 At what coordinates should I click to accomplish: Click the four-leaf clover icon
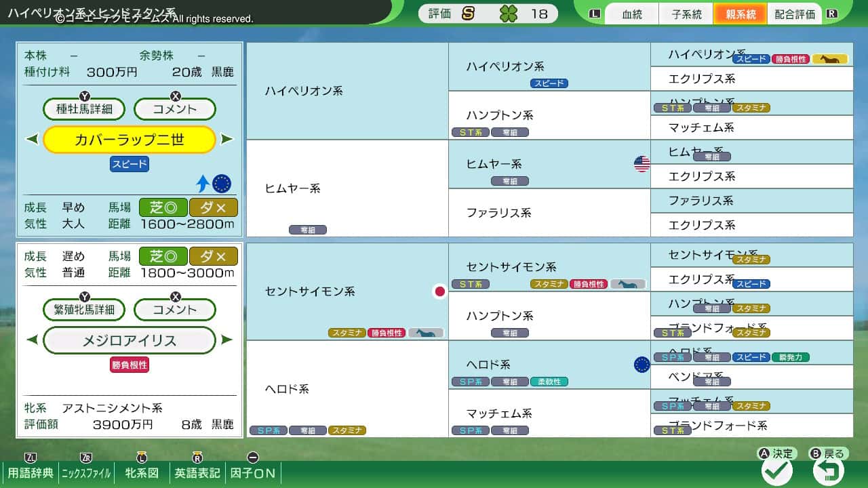tap(508, 14)
